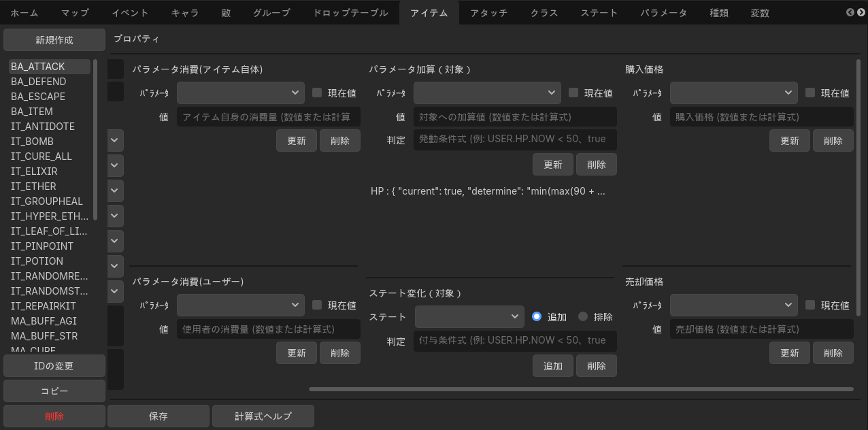Open the ステート tab
The width and height of the screenshot is (868, 430).
pyautogui.click(x=599, y=13)
